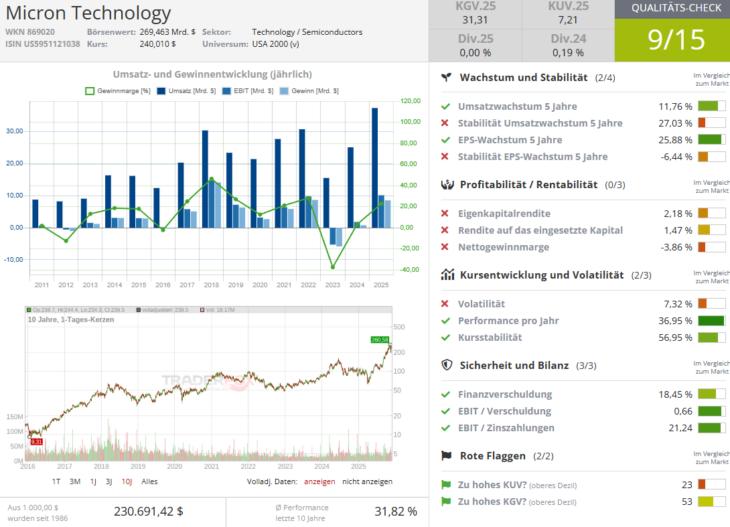The image size is (730, 527).
Task: Click the red X next to Volatilität
Action: [x=445, y=304]
